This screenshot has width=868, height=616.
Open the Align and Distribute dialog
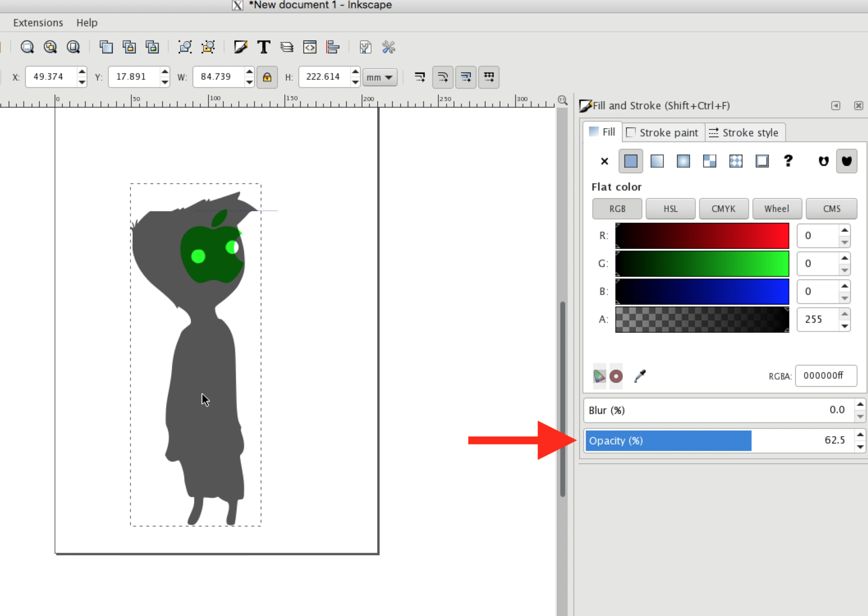click(x=333, y=47)
